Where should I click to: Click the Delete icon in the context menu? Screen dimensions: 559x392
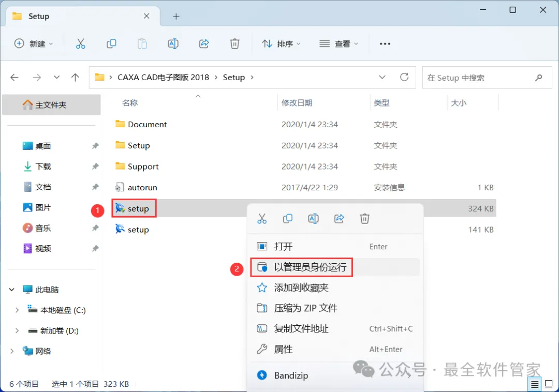click(x=365, y=219)
